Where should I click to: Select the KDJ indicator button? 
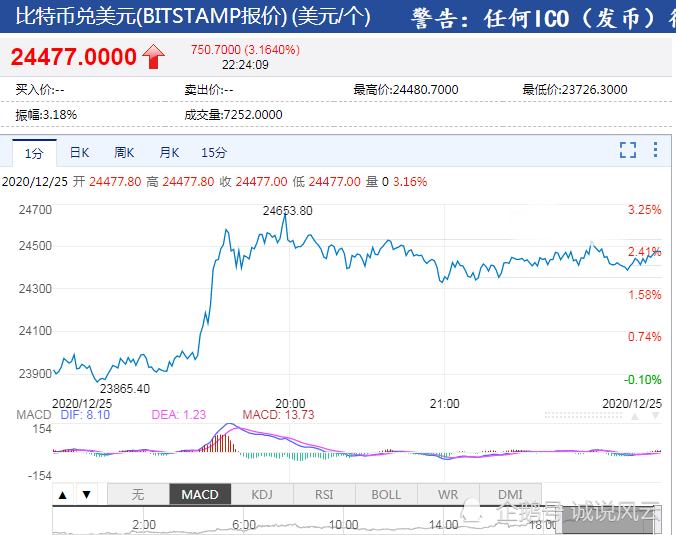(262, 494)
